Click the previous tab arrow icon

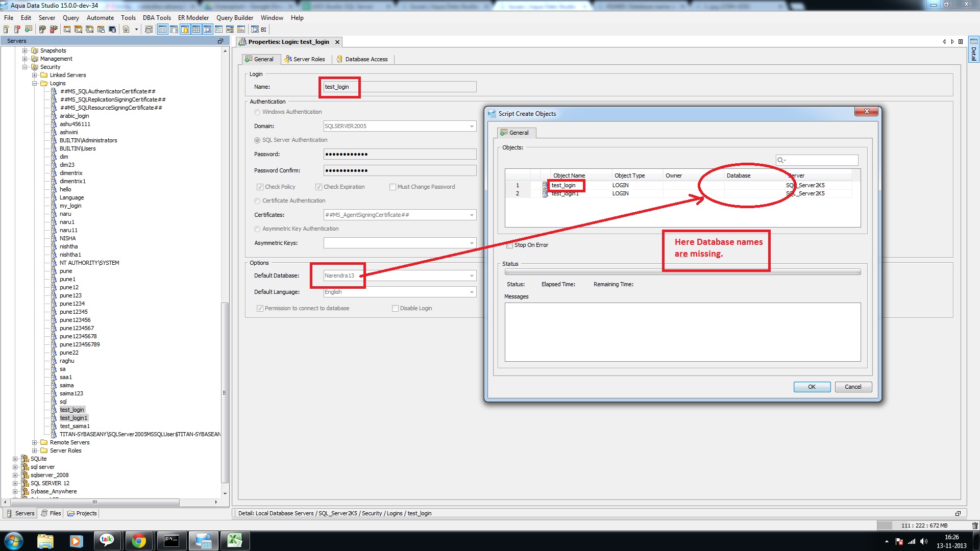pyautogui.click(x=944, y=42)
